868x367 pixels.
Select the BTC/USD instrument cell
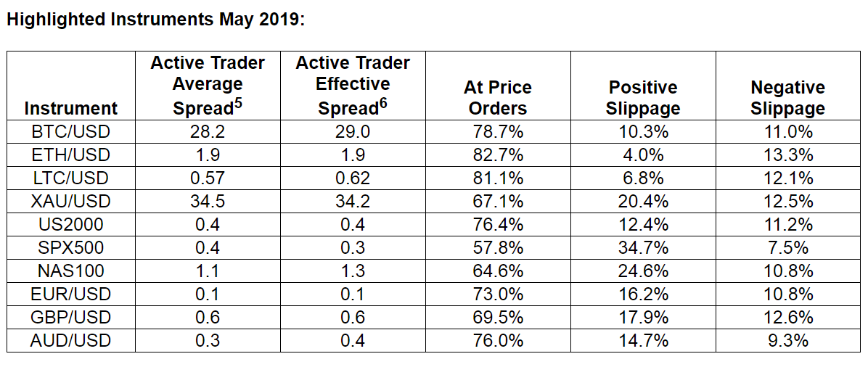coord(70,132)
